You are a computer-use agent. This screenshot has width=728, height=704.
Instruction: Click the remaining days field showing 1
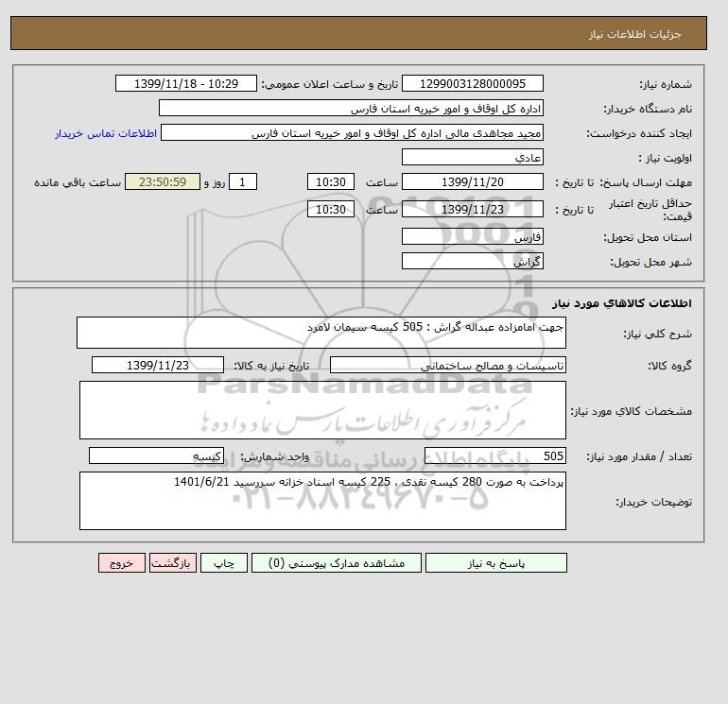243,182
